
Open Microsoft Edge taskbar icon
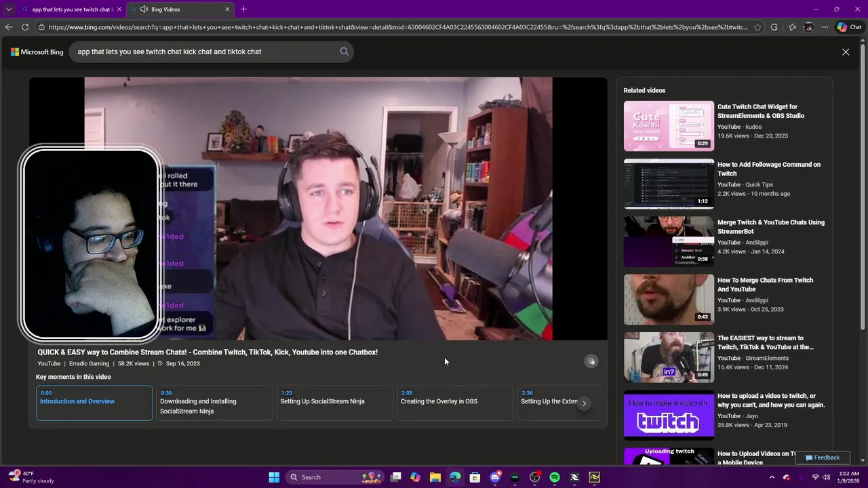pos(455,477)
